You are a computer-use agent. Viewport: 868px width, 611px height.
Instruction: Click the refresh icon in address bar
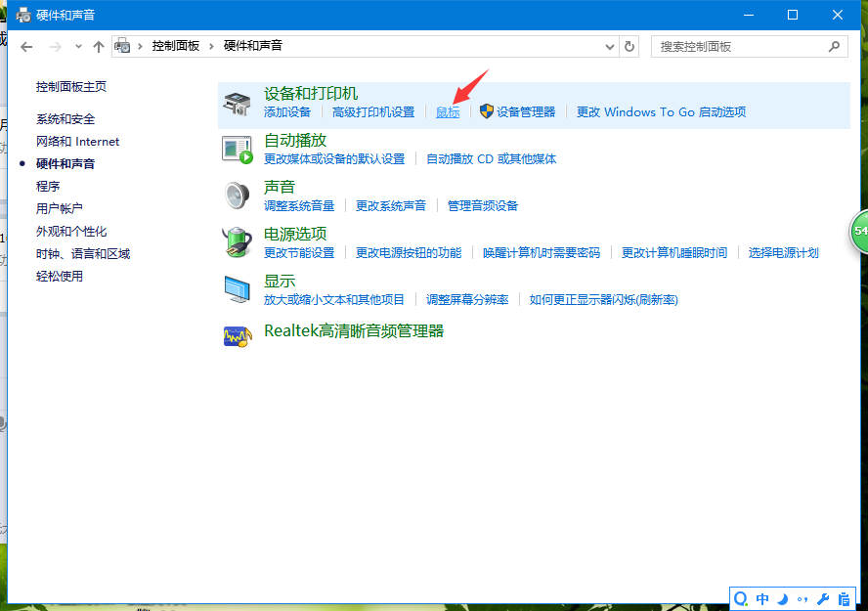tap(629, 46)
